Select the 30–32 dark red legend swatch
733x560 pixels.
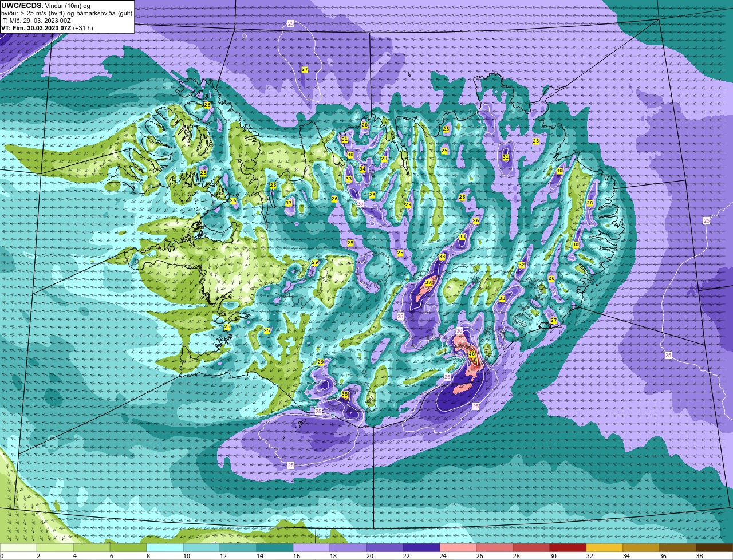click(568, 548)
